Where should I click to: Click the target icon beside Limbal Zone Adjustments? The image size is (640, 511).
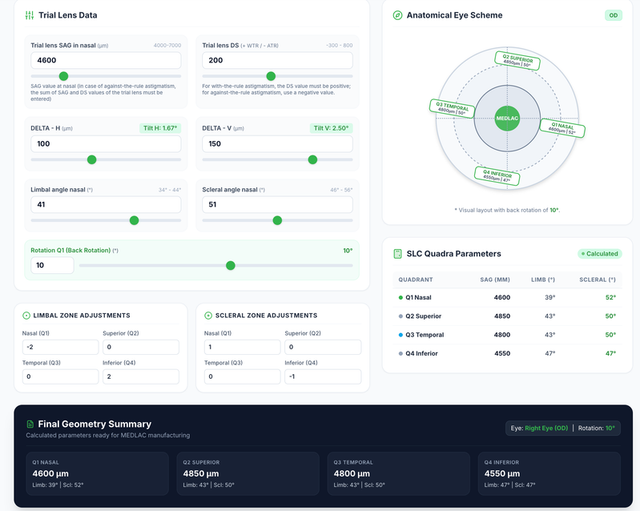pos(26,315)
